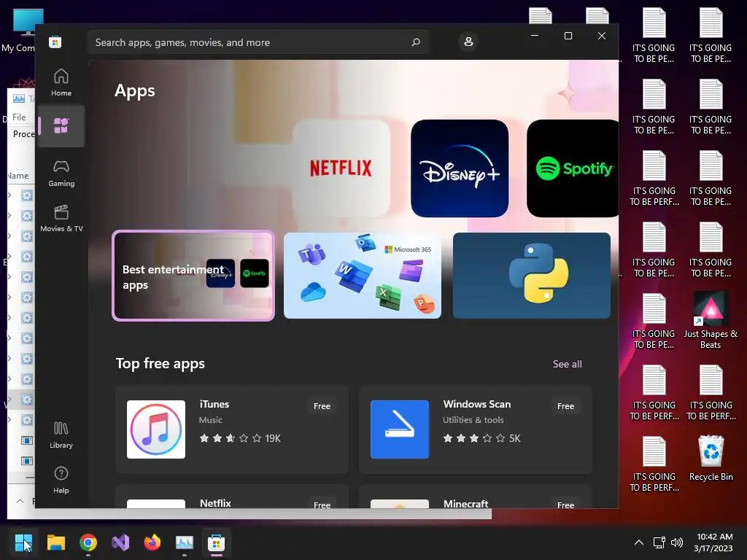Click the Name column header in Task Manager

18,176
